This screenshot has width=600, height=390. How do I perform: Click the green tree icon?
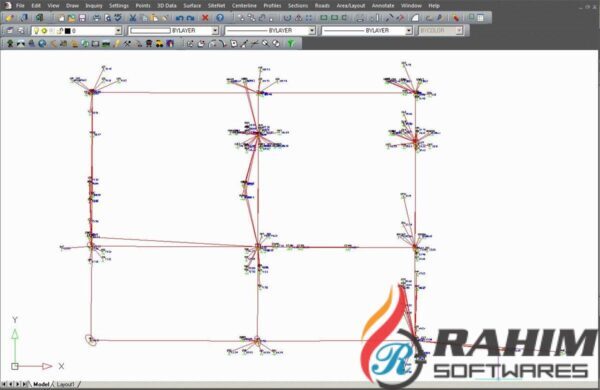tap(10, 44)
